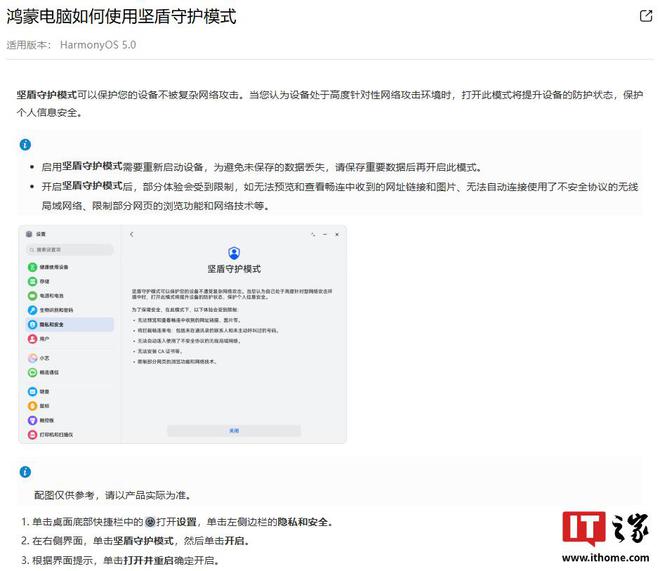
Task: Click the share icon beside the article title
Action: (645, 16)
